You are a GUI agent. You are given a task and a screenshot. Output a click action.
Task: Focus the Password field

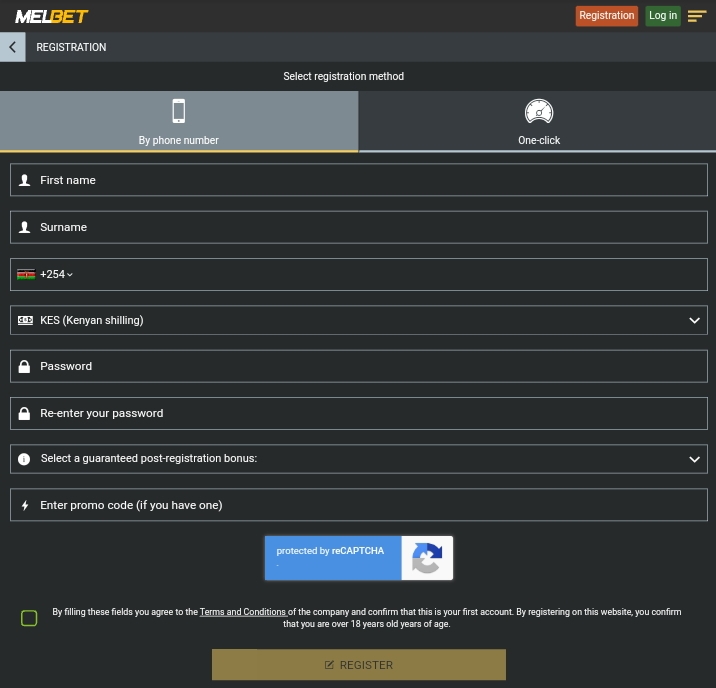(x=359, y=366)
